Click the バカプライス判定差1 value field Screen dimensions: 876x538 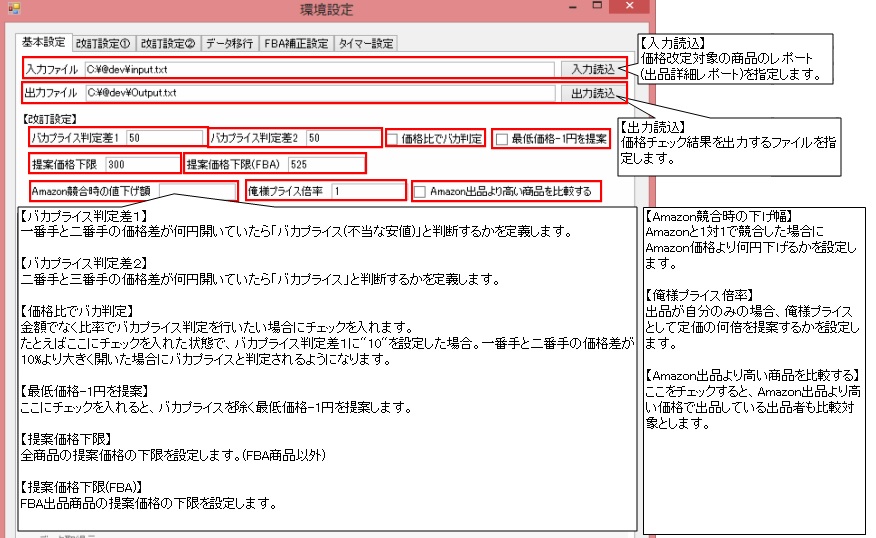(x=164, y=137)
